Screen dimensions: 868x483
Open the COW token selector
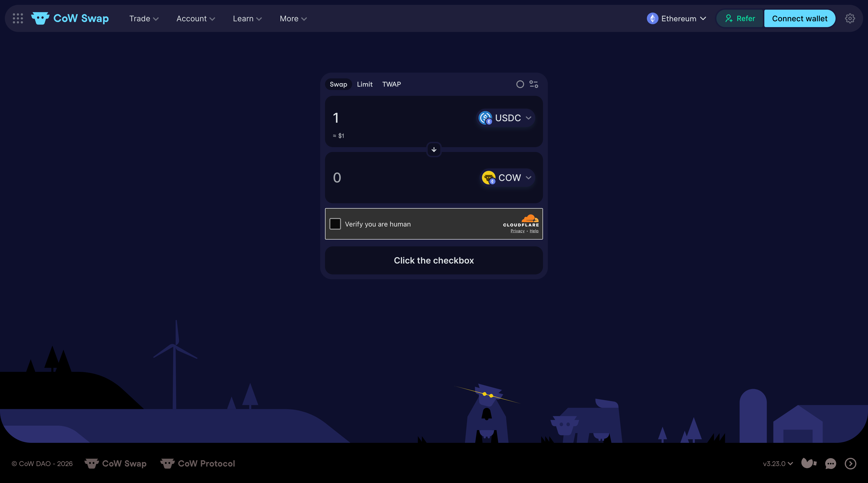pos(507,177)
